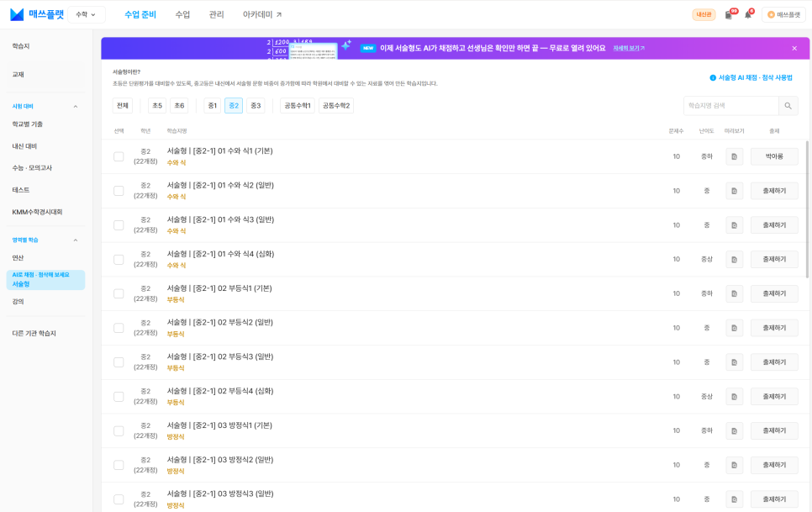This screenshot has width=812, height=512.
Task: Open the 매쓰플랫 account button
Action: [783, 15]
